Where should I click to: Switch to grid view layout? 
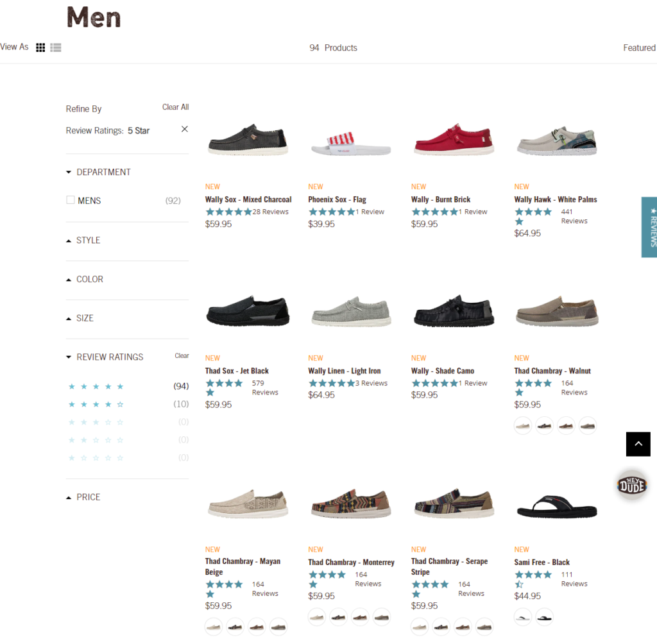coord(40,47)
